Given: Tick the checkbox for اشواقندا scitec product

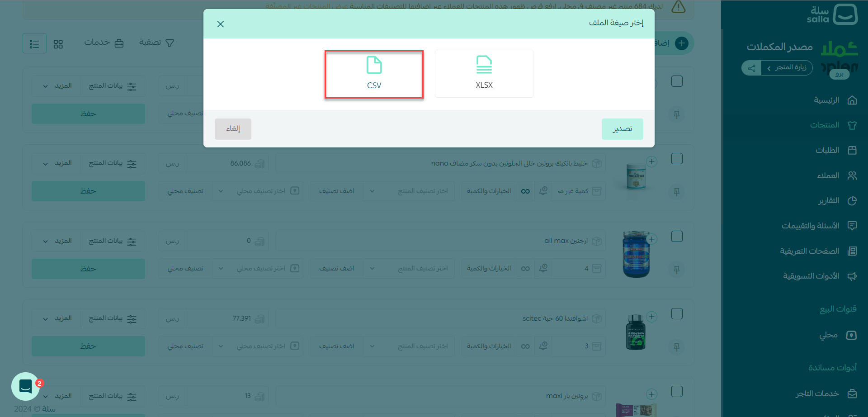Looking at the screenshot, I should pos(677,314).
